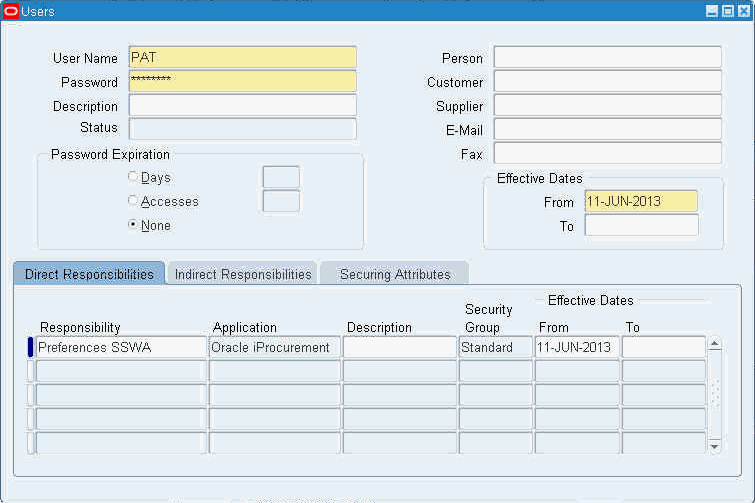755x503 pixels.
Task: Click the Oracle iProcurement application cell
Action: [x=274, y=348]
